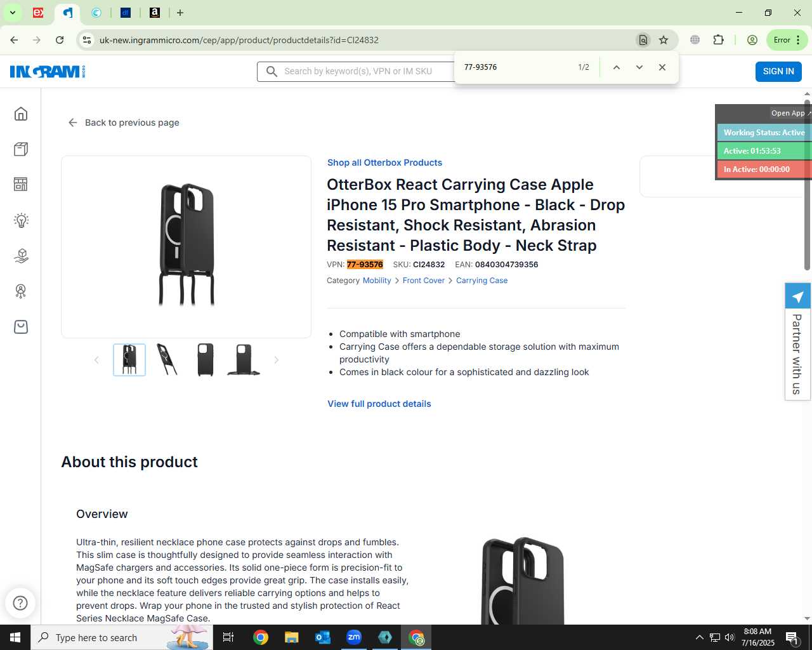
Task: Open the tab search dropdown arrow
Action: [12, 13]
